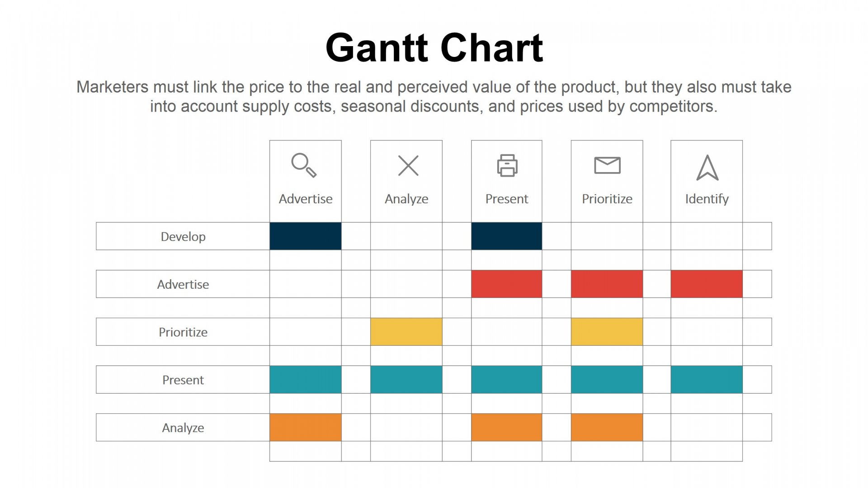Select the yellow block in the Analyze column
The width and height of the screenshot is (868, 488).
pyautogui.click(x=406, y=332)
